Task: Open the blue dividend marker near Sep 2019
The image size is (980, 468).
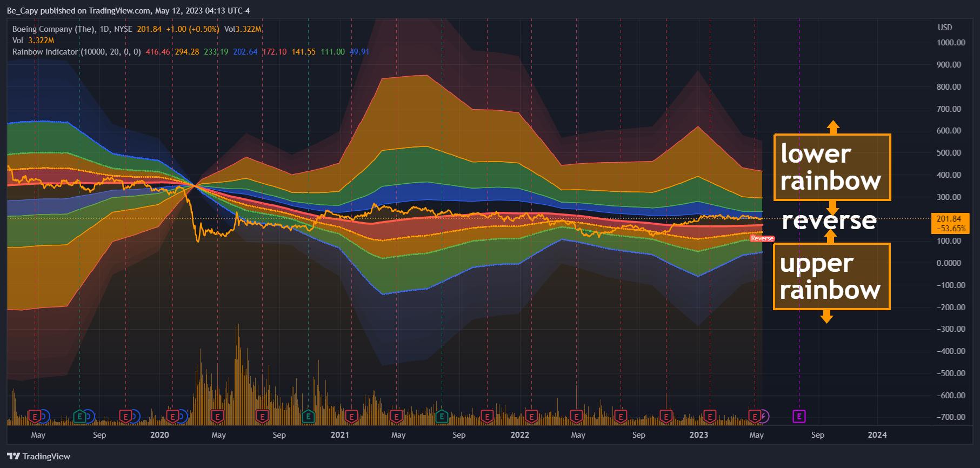Action: point(89,417)
